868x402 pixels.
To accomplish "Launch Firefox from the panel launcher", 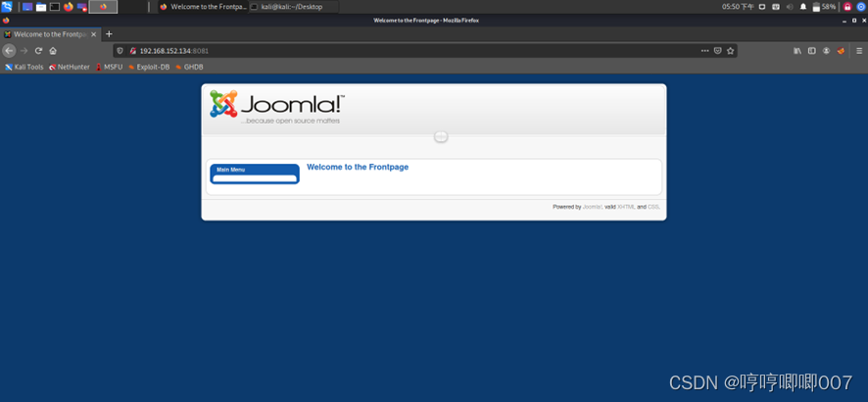I will point(69,7).
